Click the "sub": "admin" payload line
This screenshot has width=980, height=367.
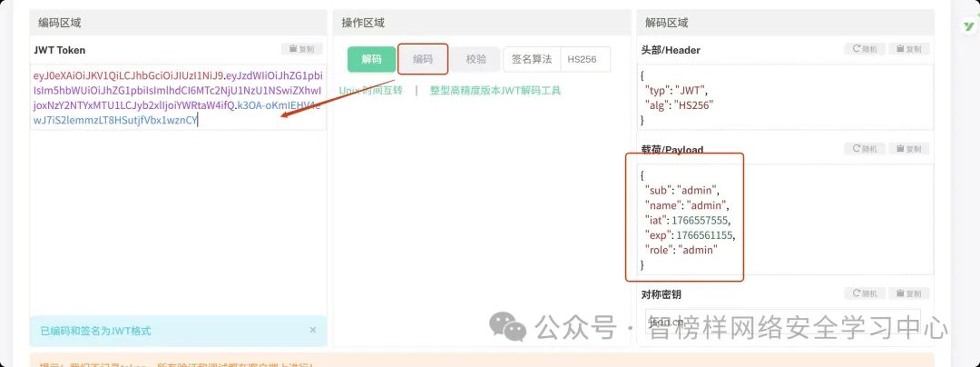click(681, 190)
